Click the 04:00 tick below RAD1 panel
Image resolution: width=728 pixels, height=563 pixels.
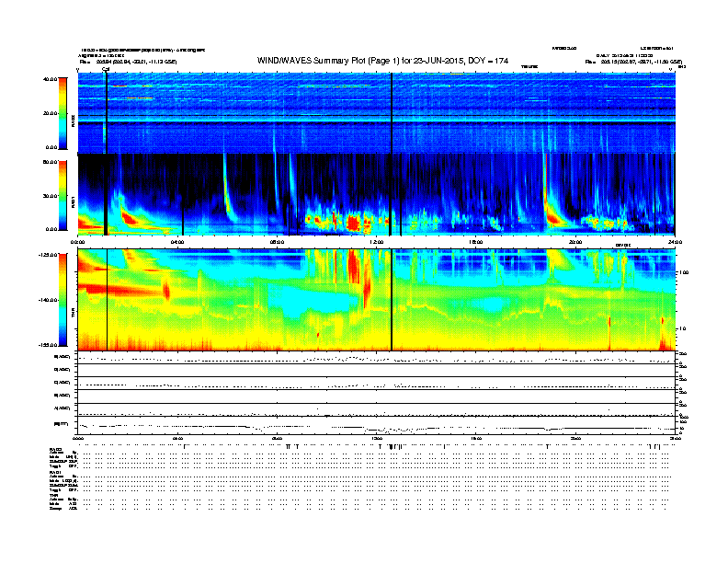tap(177, 242)
